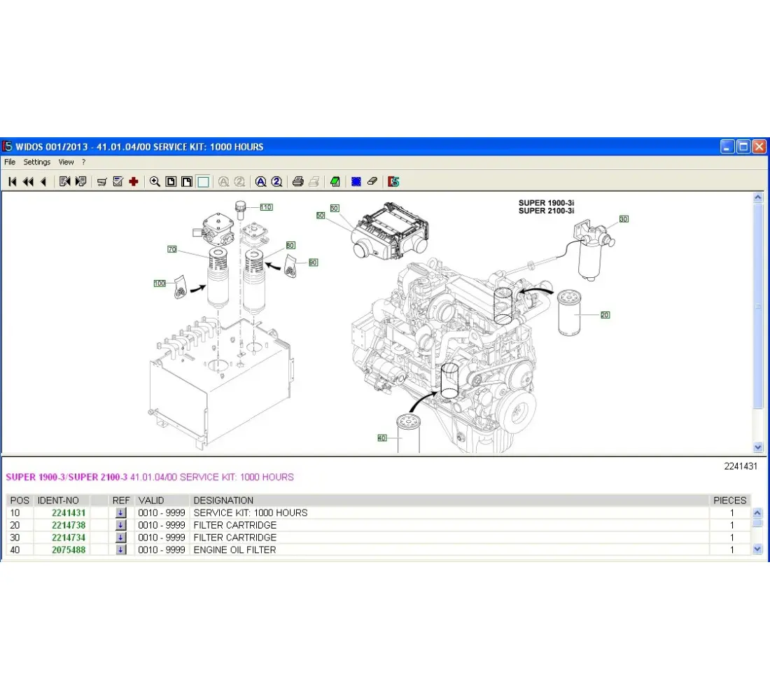
Task: Click callout 100 on the diagram
Action: point(160,283)
